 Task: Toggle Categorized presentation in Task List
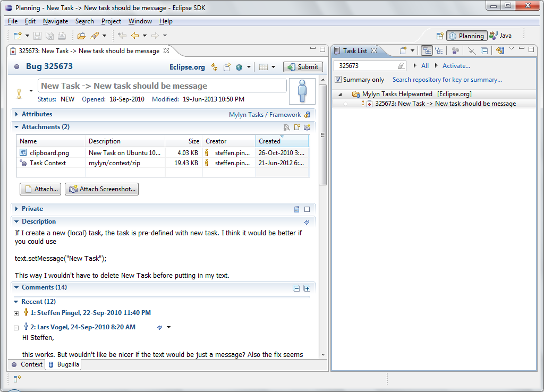(427, 50)
